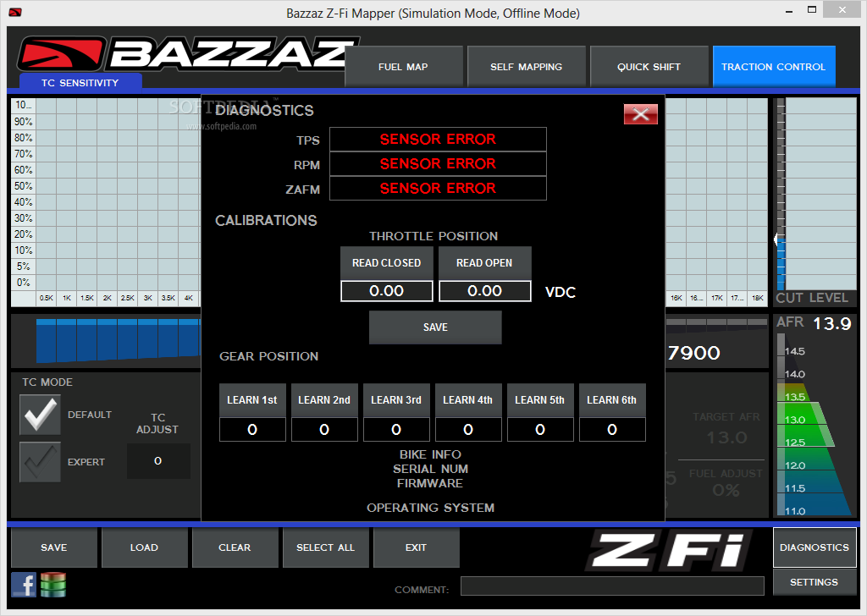Click the Read Closed throttle button
This screenshot has width=867, height=616.
pyautogui.click(x=386, y=263)
